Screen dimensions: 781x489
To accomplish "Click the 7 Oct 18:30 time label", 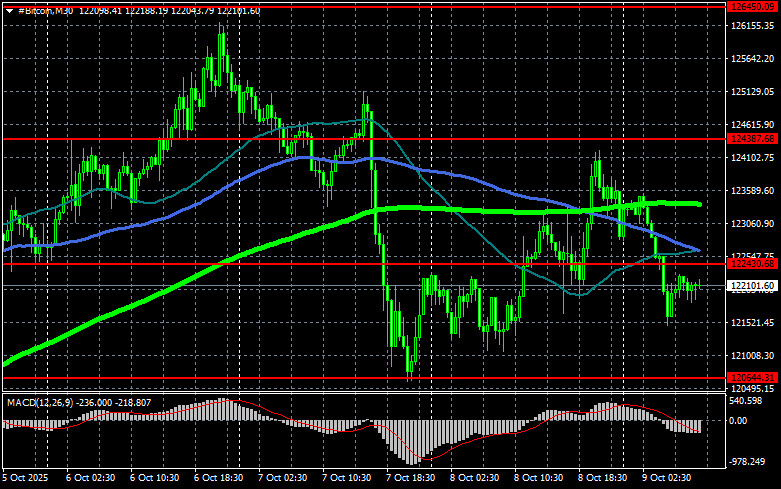I will click(x=410, y=478).
